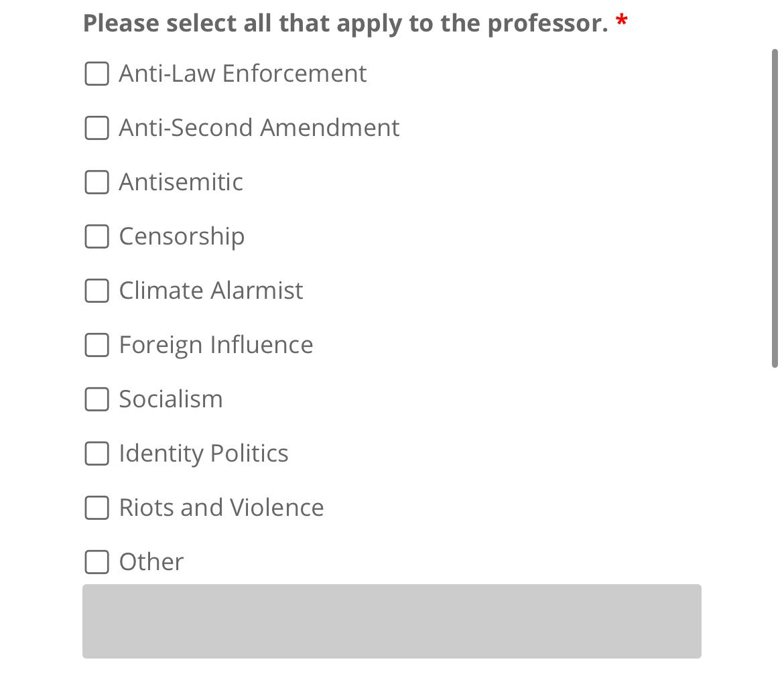This screenshot has height=680, width=784.
Task: Check the Anti-Law Enforcement checkbox
Action: pos(96,74)
